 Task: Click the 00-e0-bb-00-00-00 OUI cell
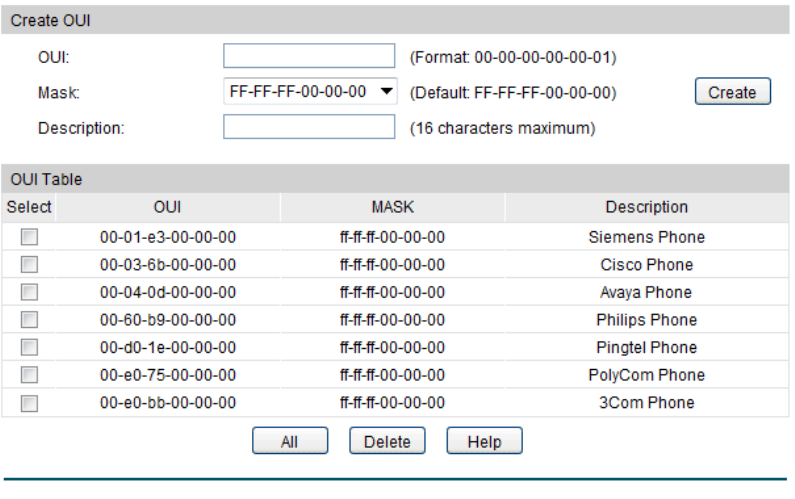167,403
